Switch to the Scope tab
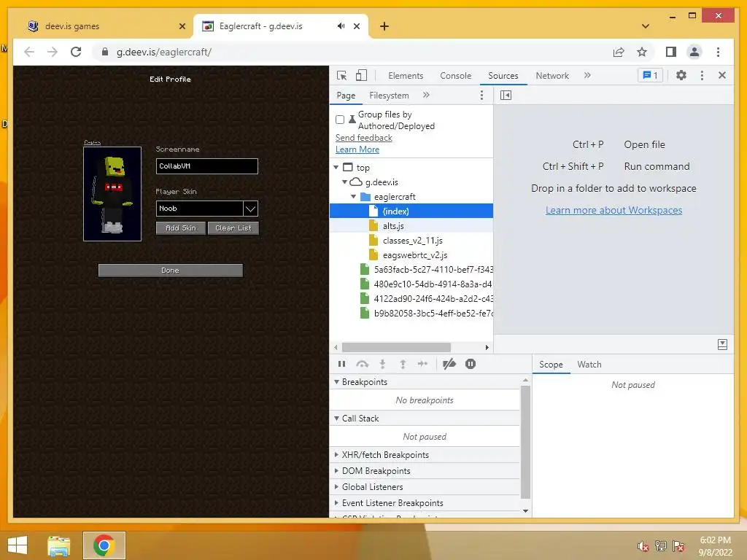Screen dimensions: 747x560 point(551,365)
